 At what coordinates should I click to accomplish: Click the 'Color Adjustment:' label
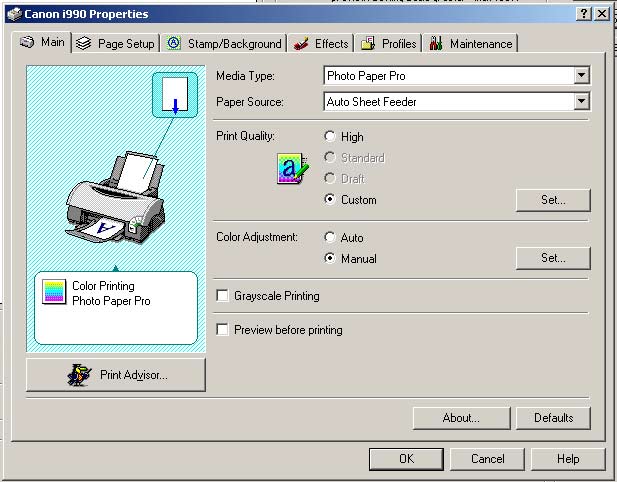pos(257,237)
